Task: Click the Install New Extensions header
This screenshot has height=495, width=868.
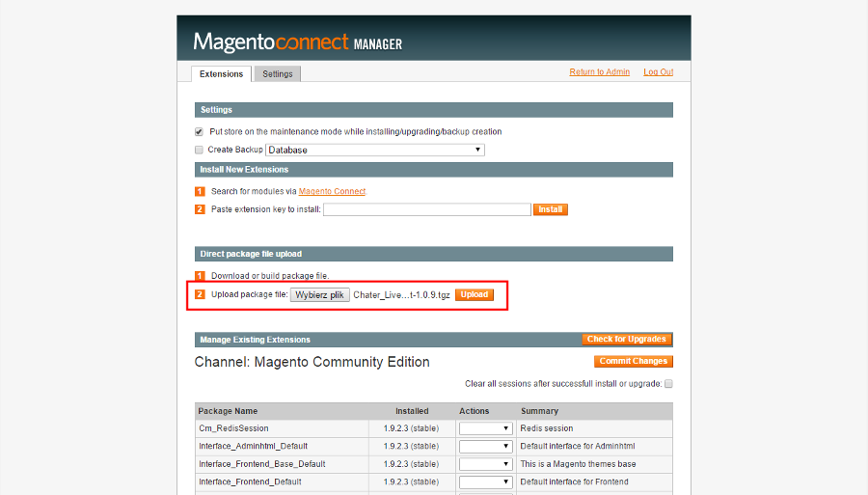Action: (x=433, y=170)
